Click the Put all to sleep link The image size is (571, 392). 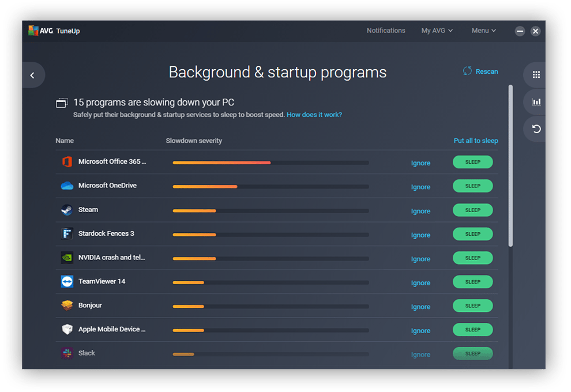click(x=475, y=141)
